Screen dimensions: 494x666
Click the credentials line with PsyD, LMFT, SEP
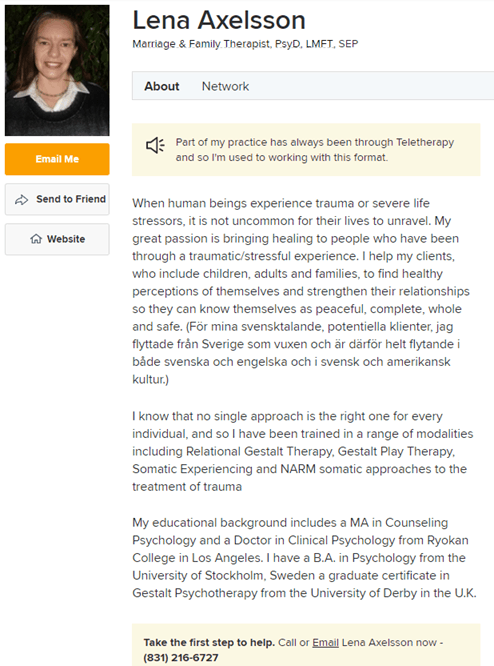point(245,44)
